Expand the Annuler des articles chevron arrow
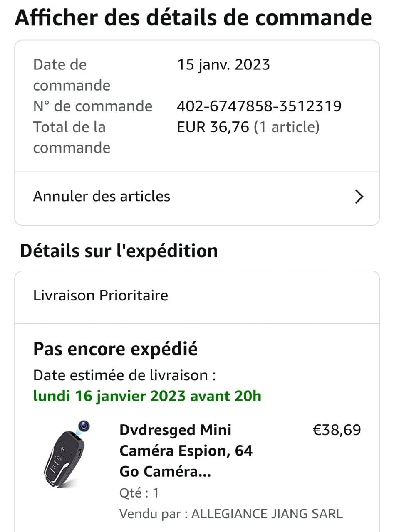Viewport: 394px width, 532px height. 359,197
